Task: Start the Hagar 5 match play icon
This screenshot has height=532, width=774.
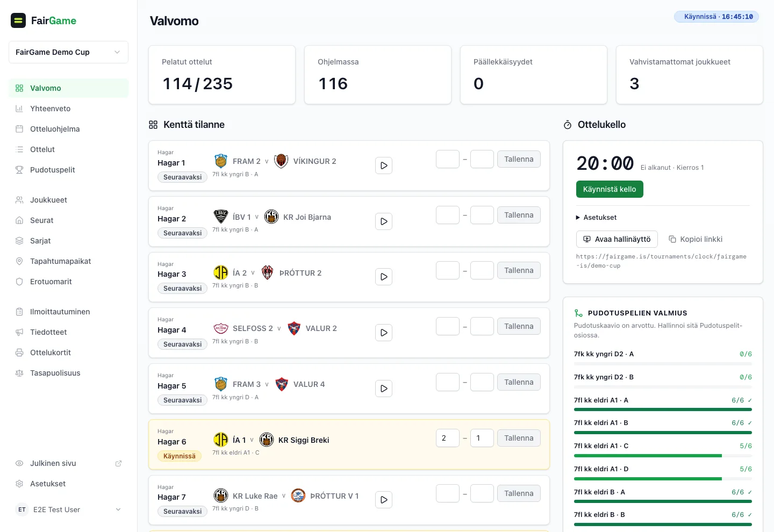Action: [x=384, y=389]
